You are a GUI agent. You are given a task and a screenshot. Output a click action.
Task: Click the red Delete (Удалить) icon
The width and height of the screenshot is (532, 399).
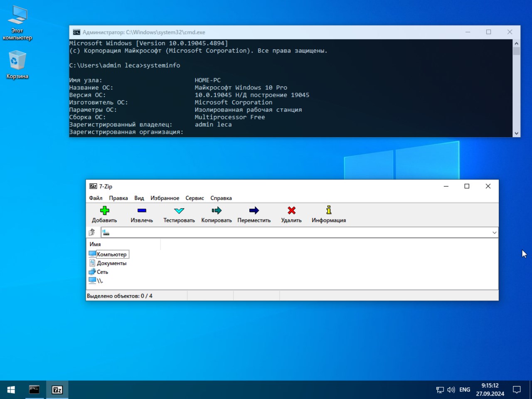point(291,211)
